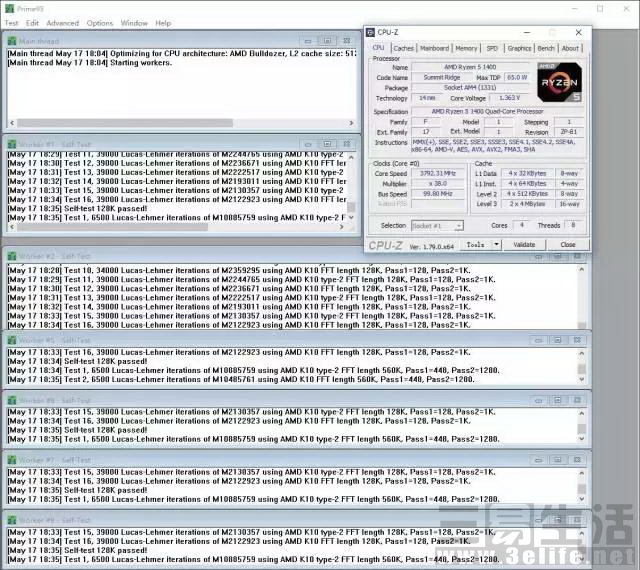Click the 'Socket AM4 (1331)' package field
The width and height of the screenshot is (640, 570).
pos(470,87)
